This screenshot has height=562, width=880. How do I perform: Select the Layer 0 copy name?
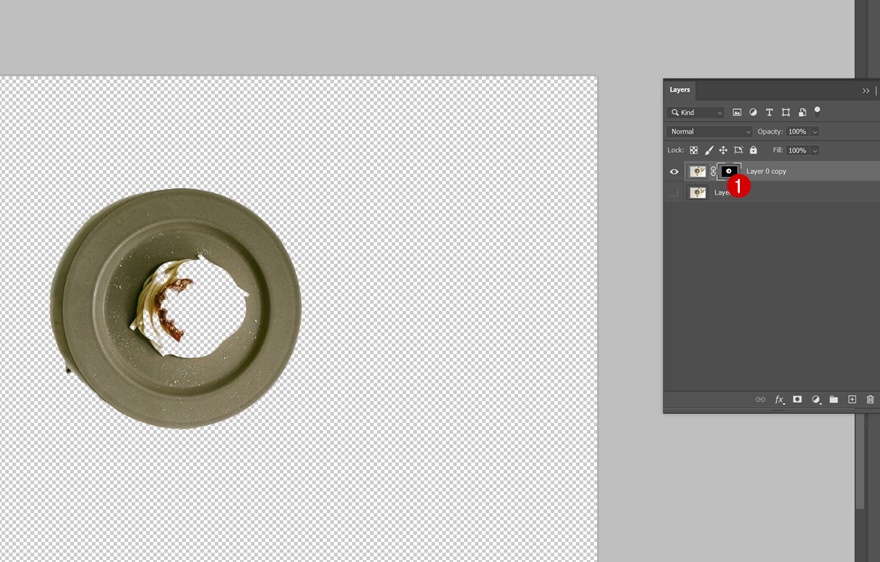tap(766, 171)
